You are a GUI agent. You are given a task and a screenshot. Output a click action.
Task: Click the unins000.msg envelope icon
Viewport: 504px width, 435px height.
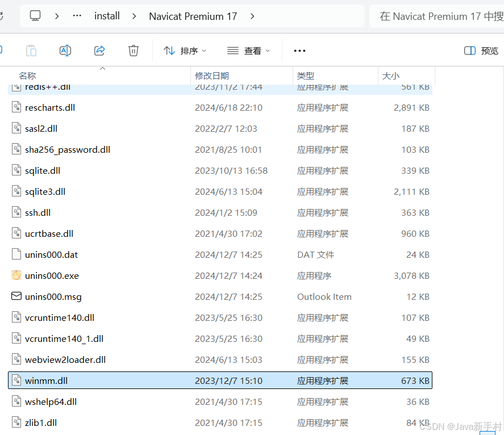16,296
